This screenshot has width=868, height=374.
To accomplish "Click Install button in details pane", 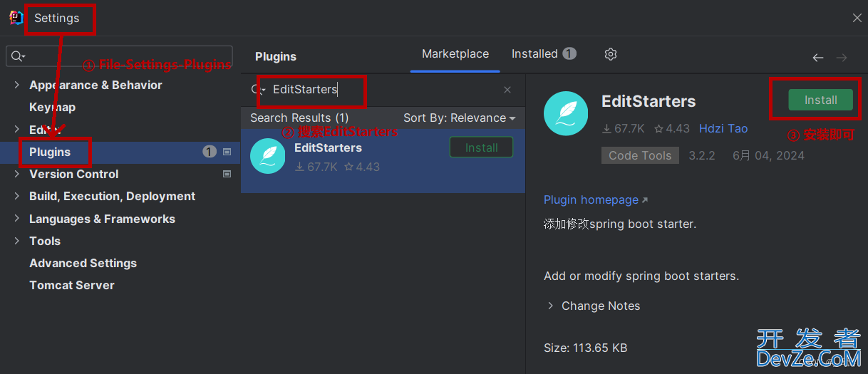I will (820, 100).
